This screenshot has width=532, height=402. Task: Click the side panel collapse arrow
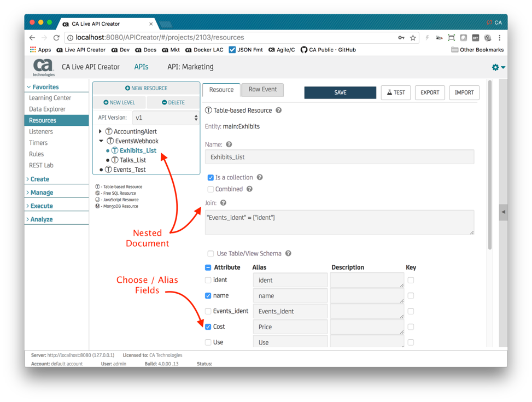point(503,212)
